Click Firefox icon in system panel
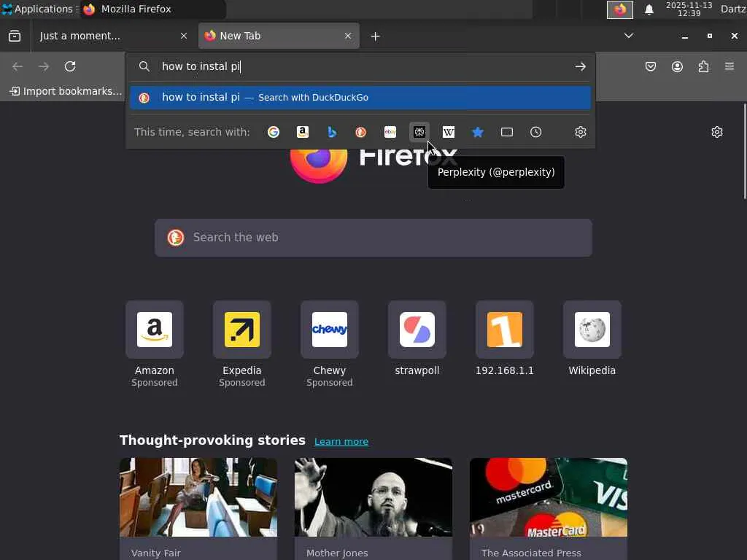The height and width of the screenshot is (560, 747). tap(620, 9)
